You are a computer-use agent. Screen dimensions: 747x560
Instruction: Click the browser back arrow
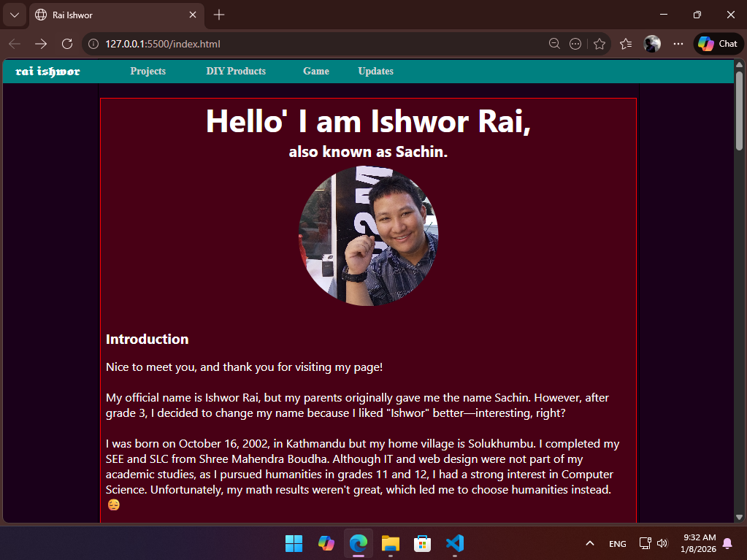(15, 44)
